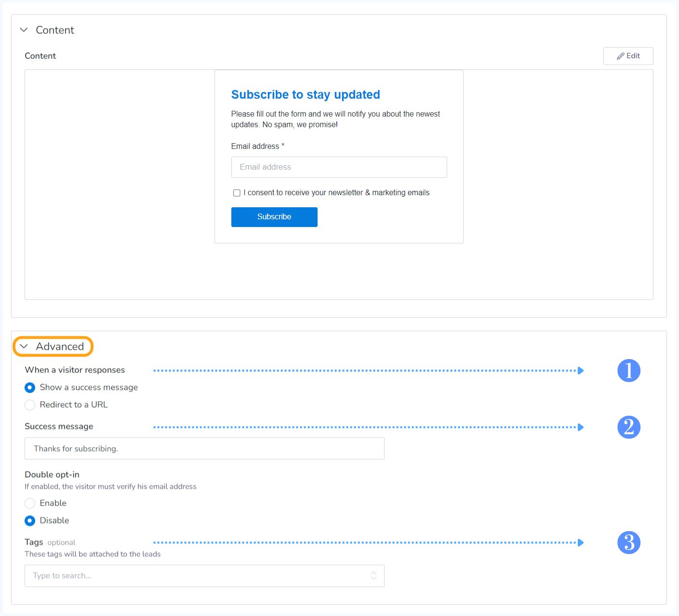Click the Advanced section label
The width and height of the screenshot is (679, 616).
[x=60, y=346]
